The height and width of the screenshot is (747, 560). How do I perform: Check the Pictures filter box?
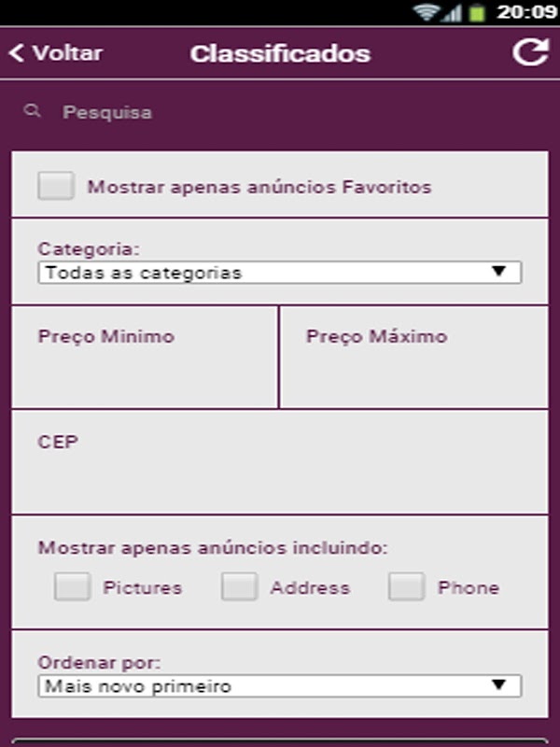(x=73, y=587)
